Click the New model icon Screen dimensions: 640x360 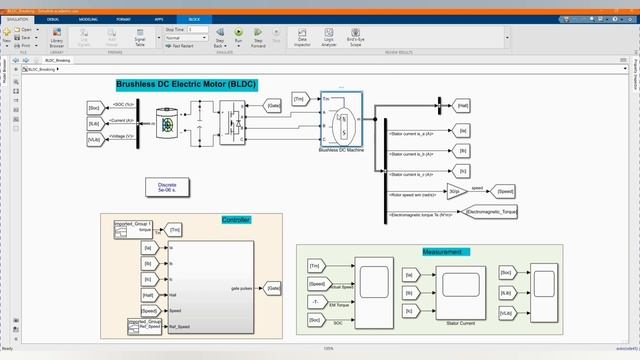tap(7, 32)
